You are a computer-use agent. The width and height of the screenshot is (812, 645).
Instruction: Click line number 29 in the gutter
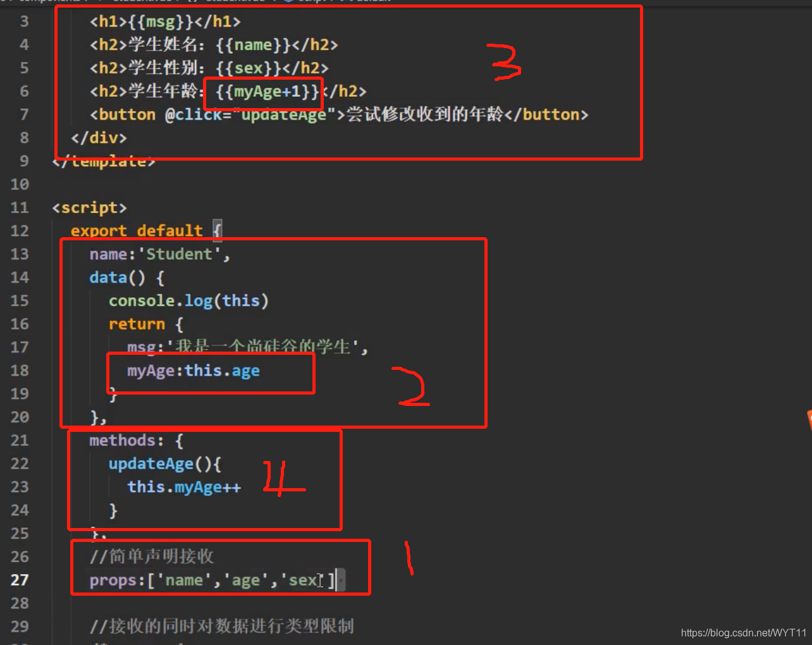(20, 627)
